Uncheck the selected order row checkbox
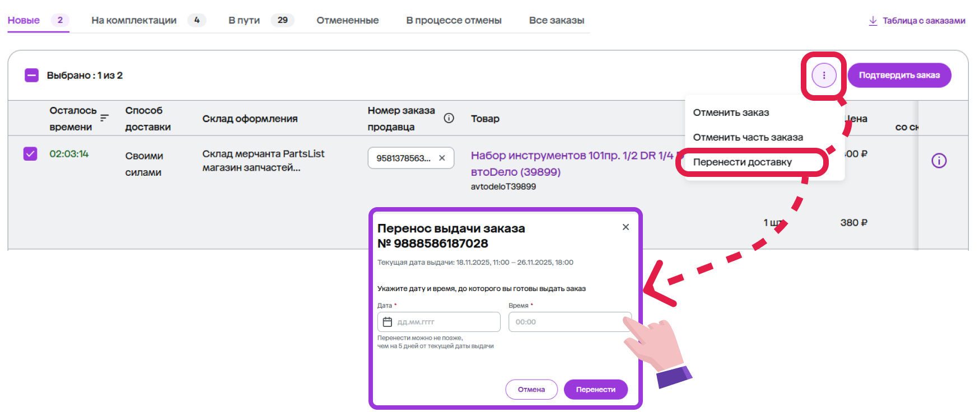 click(x=30, y=154)
